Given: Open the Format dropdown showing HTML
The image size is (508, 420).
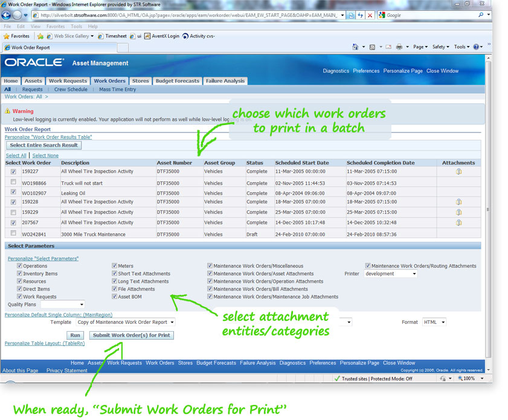Looking at the screenshot, I should click(434, 322).
